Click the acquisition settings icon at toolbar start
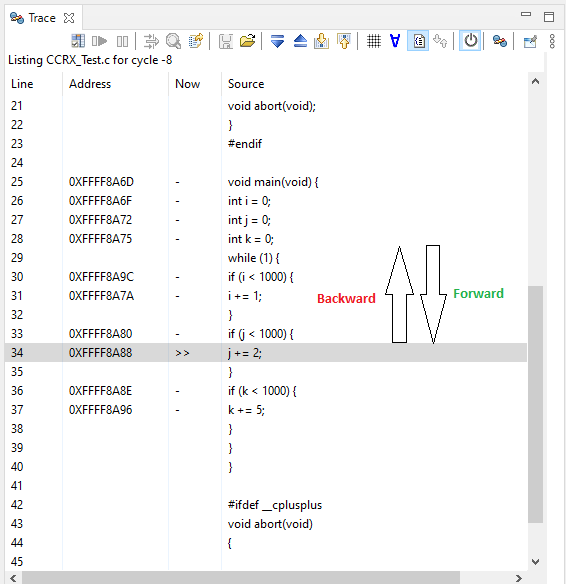 coord(78,41)
